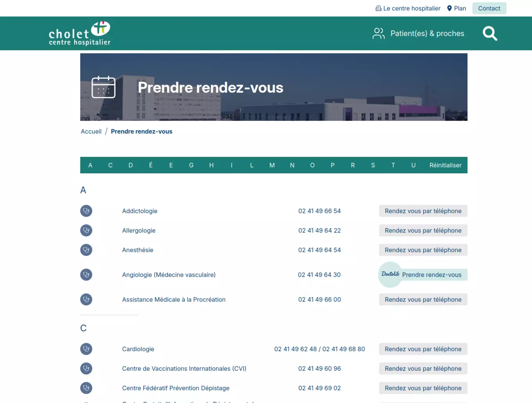This screenshot has width=532, height=403.
Task: Click the stethoscope icon next to Anesthésie
Action: 86,250
